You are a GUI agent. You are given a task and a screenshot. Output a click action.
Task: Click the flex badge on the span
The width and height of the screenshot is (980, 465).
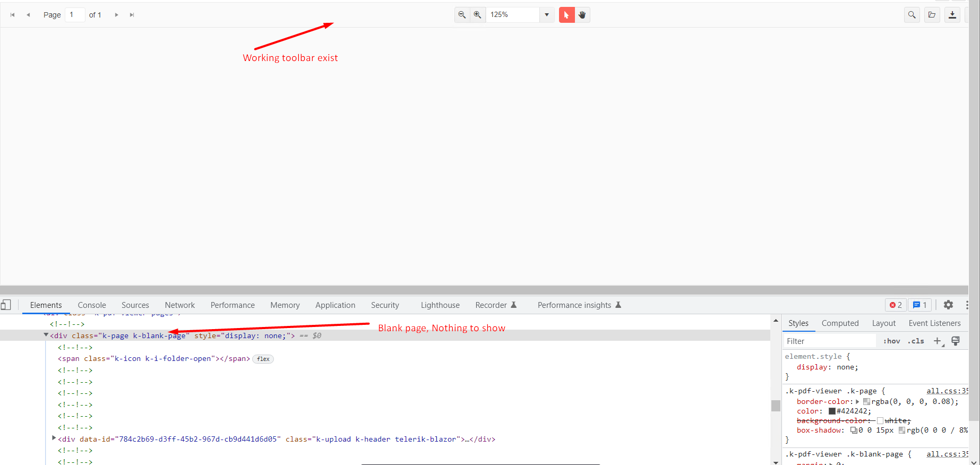(x=263, y=359)
